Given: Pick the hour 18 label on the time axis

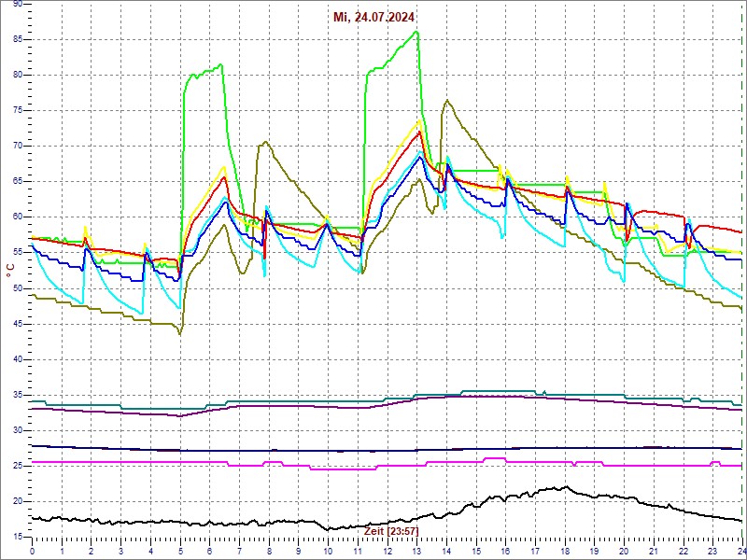Looking at the screenshot, I should pyautogui.click(x=565, y=550).
